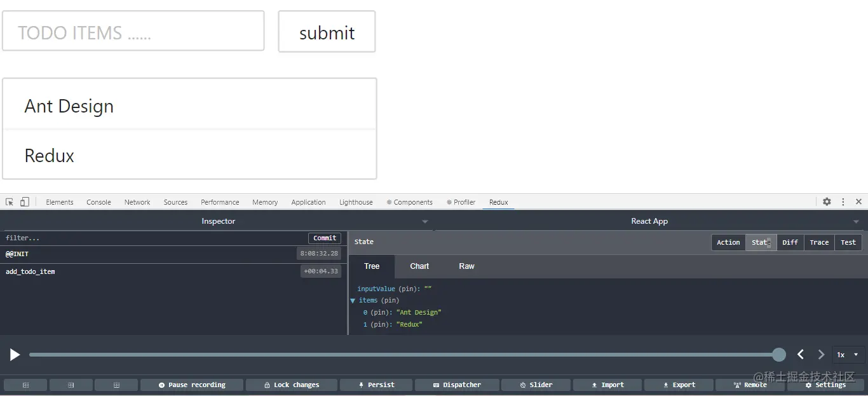Viewport: 868px width, 396px height.
Task: Open the Redux DevTools tab
Action: (x=499, y=202)
